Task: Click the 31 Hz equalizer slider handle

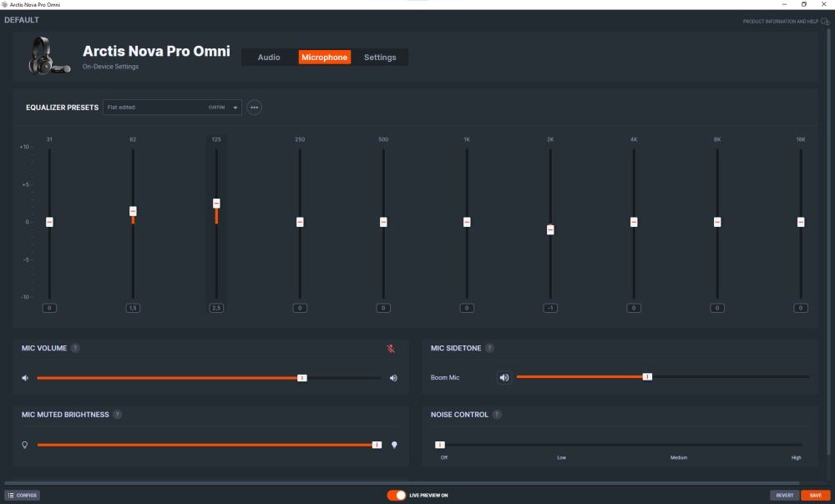Action: click(x=49, y=222)
